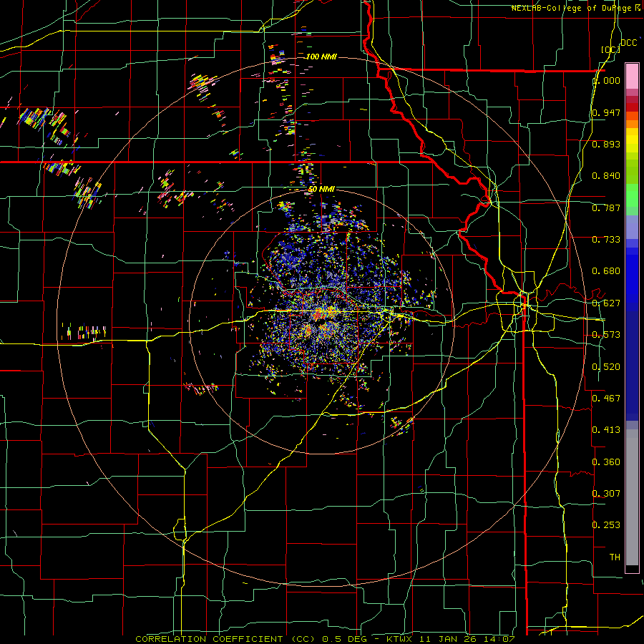Click the DCC product label
644x644 pixels.
(629, 43)
